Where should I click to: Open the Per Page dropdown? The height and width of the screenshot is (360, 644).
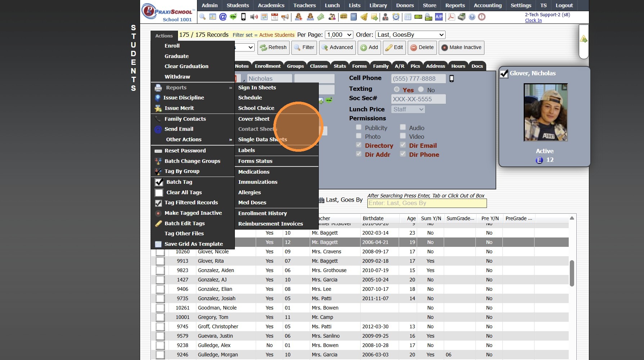click(339, 35)
